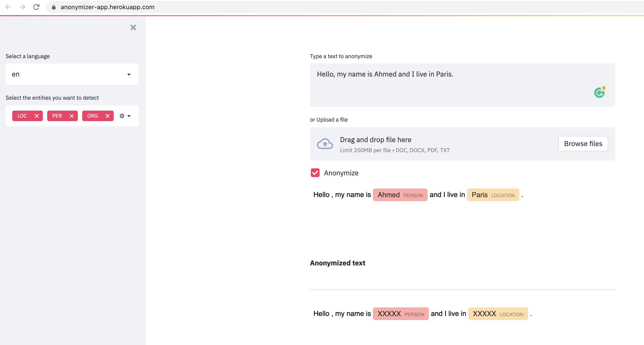The image size is (644, 345).
Task: Go forward in browser history
Action: [22, 7]
